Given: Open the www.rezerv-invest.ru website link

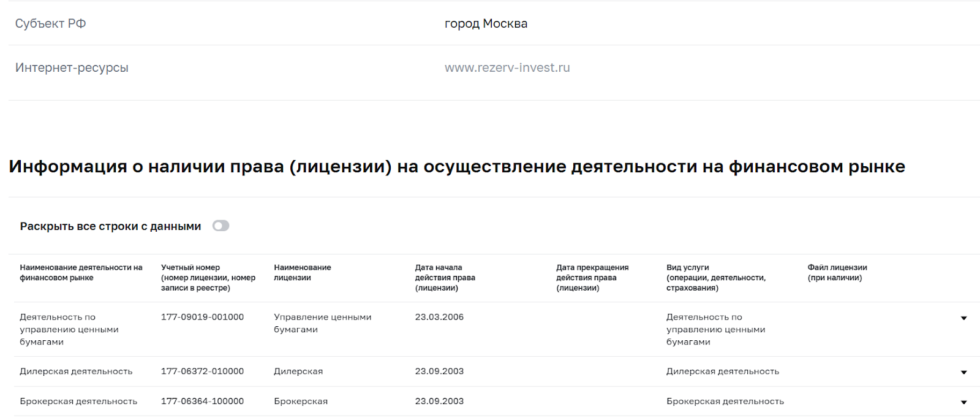Looking at the screenshot, I should 507,67.
